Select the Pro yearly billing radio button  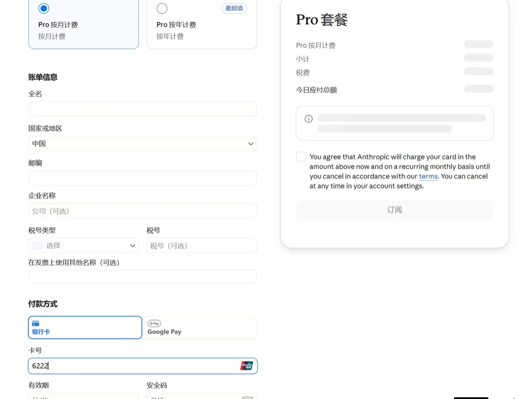(x=162, y=8)
